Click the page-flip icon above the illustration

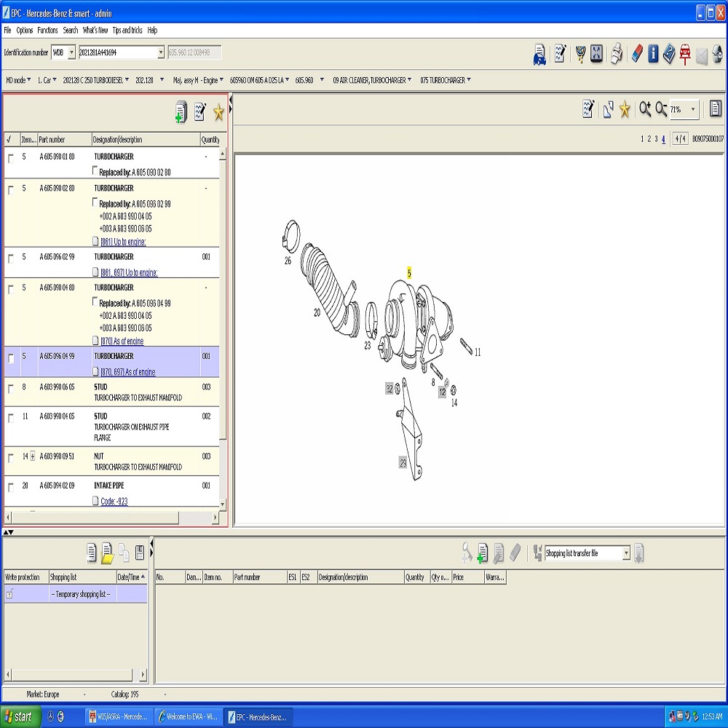[x=608, y=110]
